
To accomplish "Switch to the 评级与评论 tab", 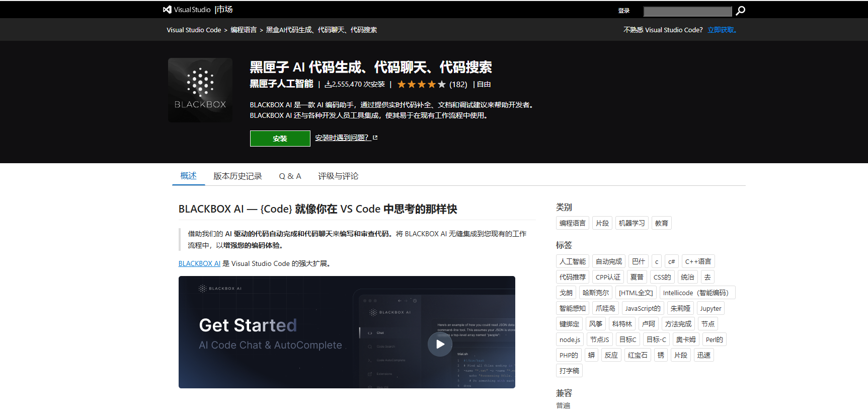I will (x=338, y=176).
